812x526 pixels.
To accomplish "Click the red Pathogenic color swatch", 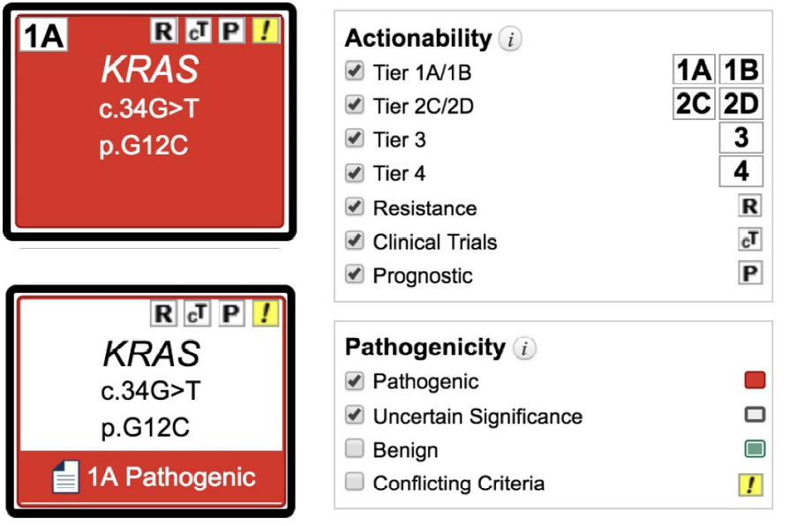I will 755,380.
